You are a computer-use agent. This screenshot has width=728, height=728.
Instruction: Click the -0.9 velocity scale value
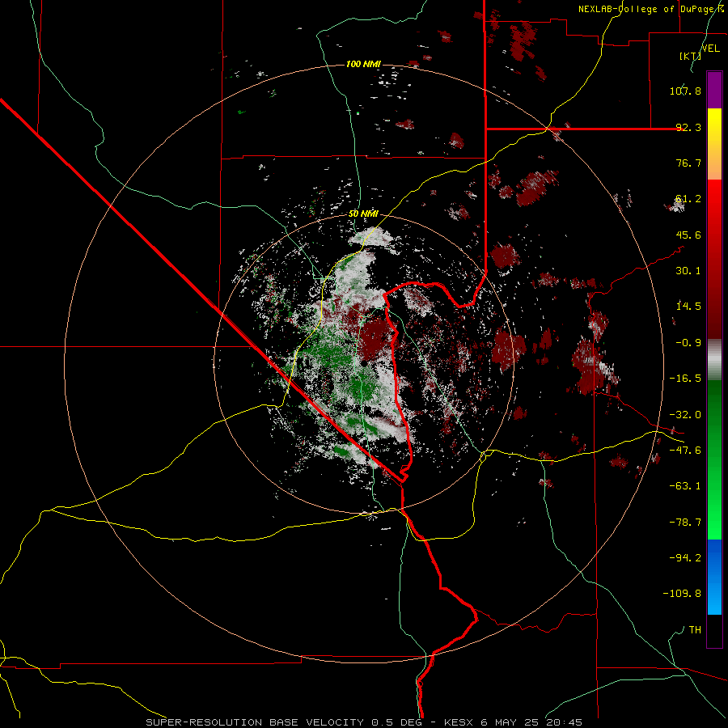688,343
